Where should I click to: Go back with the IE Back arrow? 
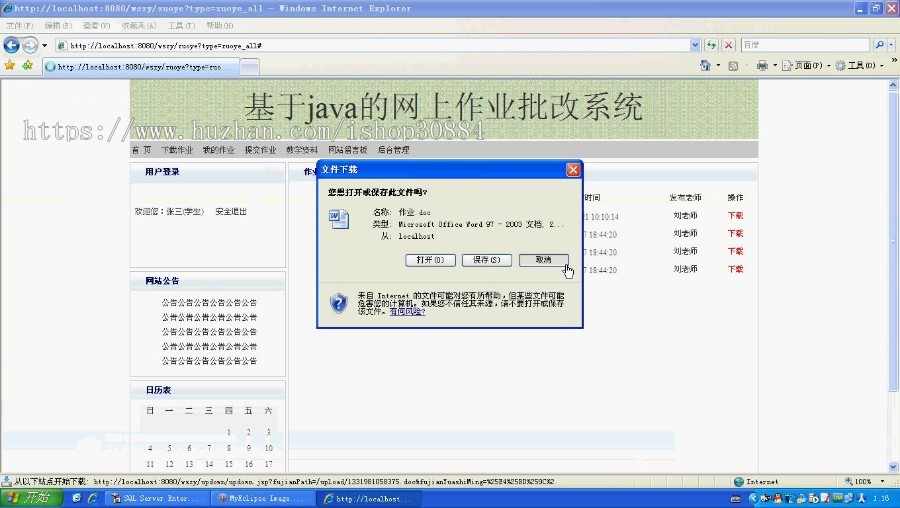[11, 45]
